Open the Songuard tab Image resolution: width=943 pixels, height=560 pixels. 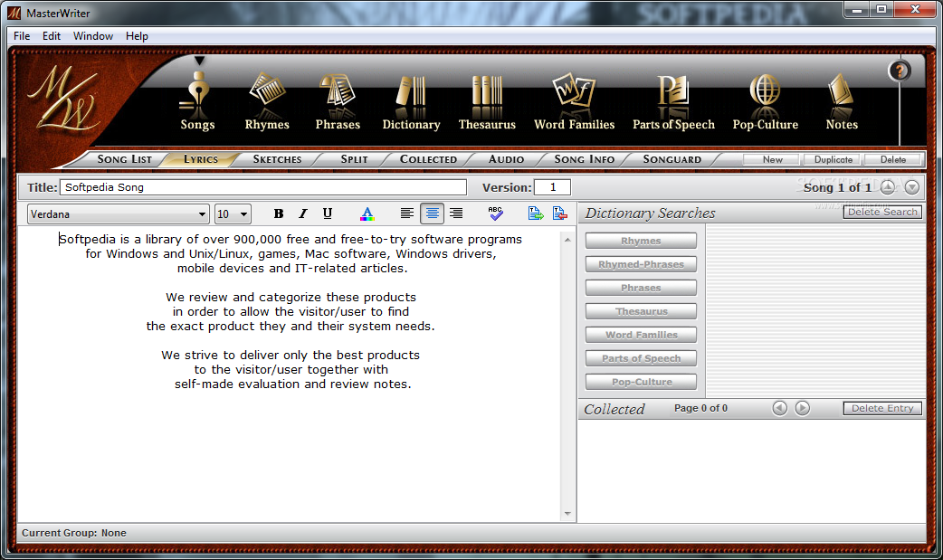point(672,159)
